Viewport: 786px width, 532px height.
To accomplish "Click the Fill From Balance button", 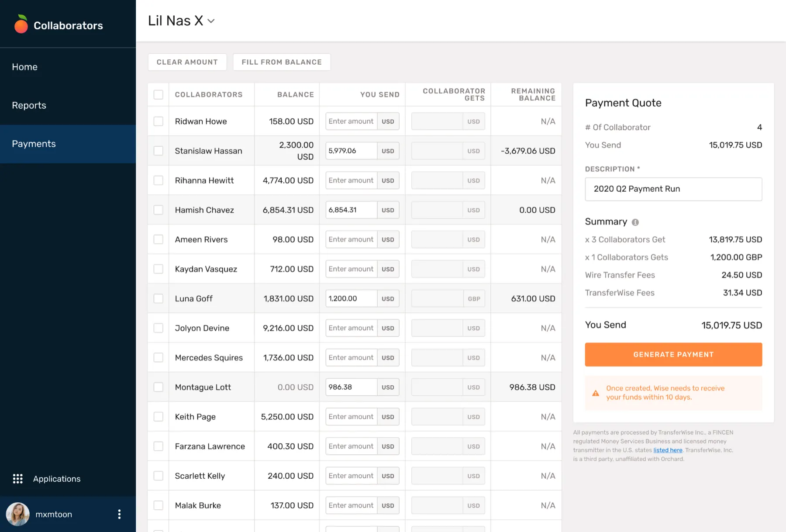I will pyautogui.click(x=282, y=62).
